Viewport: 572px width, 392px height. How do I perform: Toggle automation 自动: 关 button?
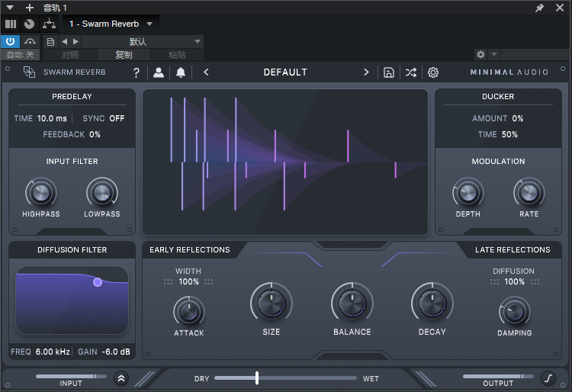(x=20, y=55)
